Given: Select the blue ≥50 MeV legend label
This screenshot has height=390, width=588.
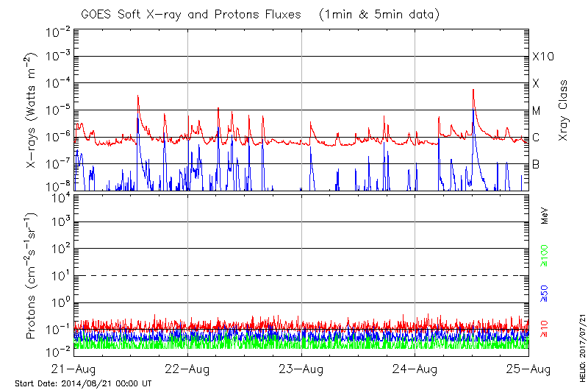Looking at the screenshot, I should (x=545, y=293).
